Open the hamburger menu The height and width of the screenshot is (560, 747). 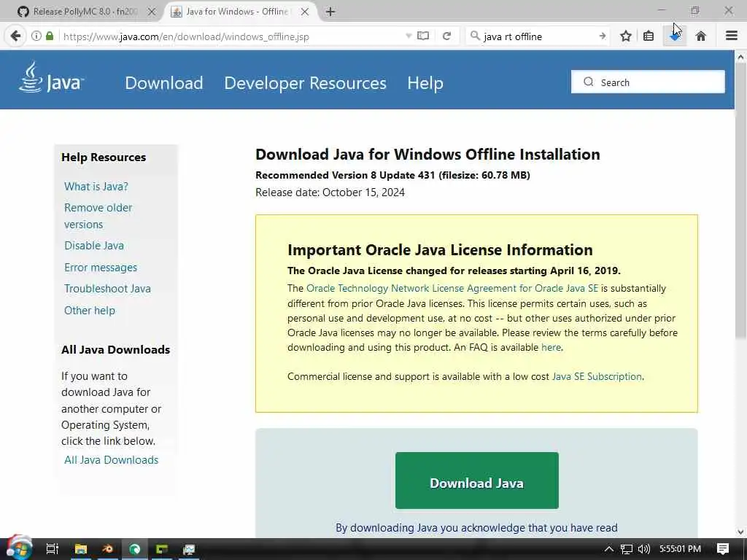click(732, 36)
